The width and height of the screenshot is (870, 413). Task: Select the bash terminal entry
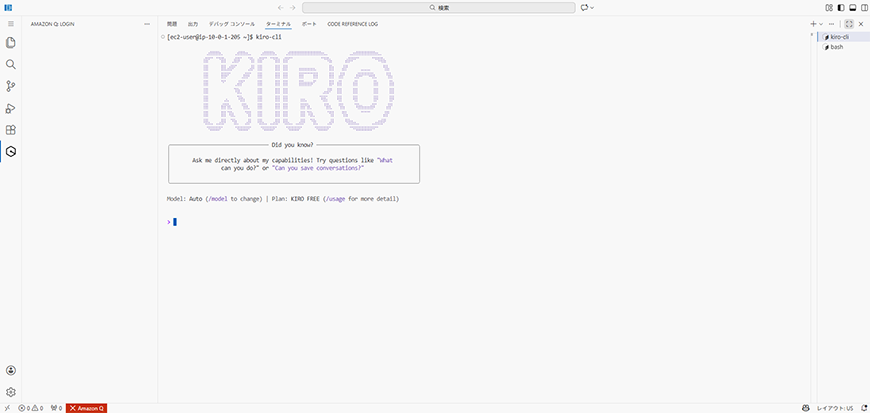pos(841,47)
